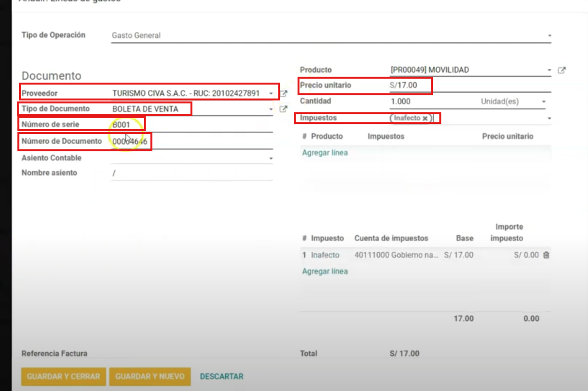
Task: Click the Cantidad field showing 1.000
Action: pyautogui.click(x=432, y=102)
